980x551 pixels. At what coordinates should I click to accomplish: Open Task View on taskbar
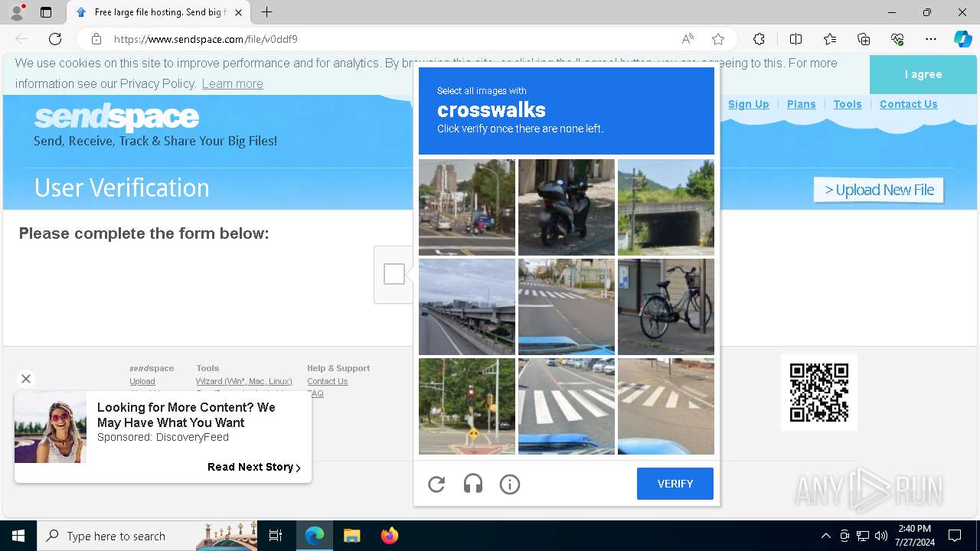pos(276,536)
